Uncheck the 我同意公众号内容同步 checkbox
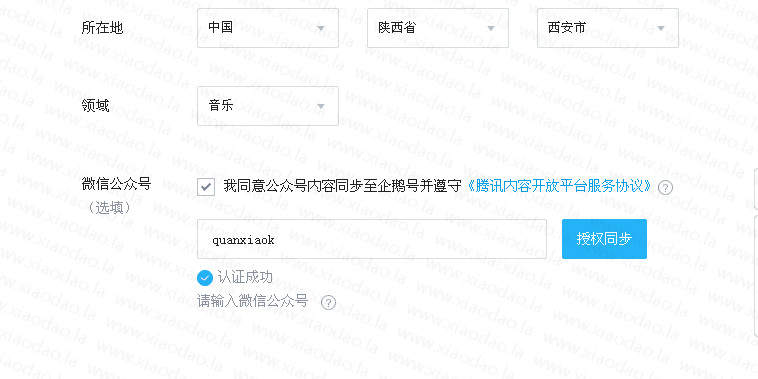The height and width of the screenshot is (379, 758). tap(206, 187)
